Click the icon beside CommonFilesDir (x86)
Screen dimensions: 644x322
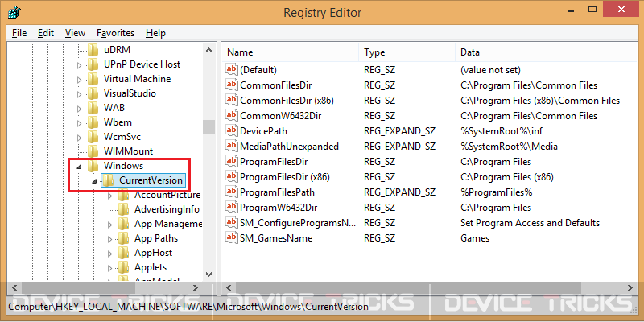[x=232, y=100]
